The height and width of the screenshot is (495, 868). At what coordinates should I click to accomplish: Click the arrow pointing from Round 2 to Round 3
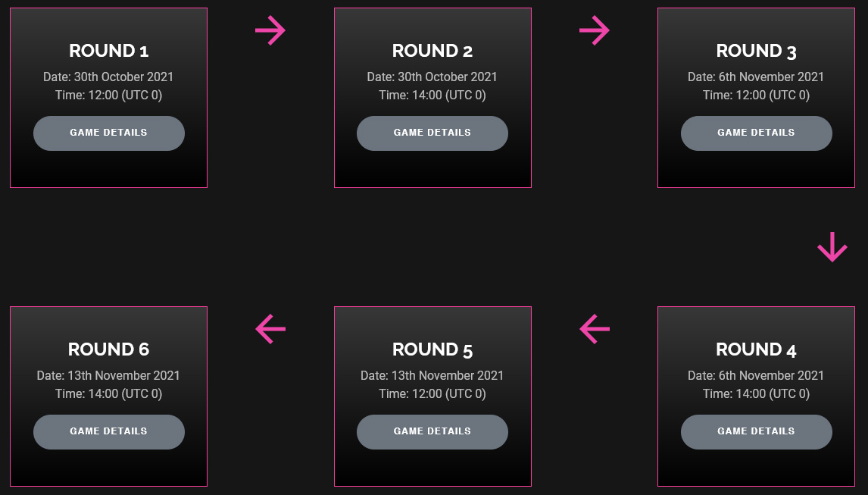(595, 31)
